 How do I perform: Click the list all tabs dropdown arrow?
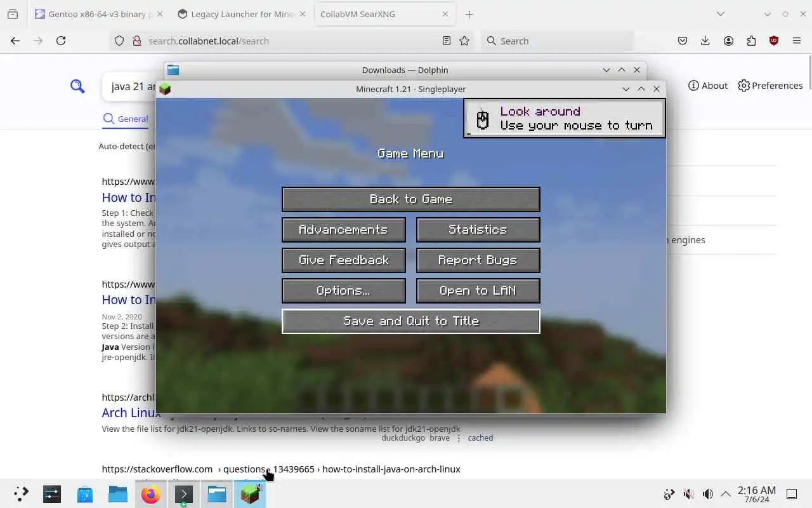point(720,14)
